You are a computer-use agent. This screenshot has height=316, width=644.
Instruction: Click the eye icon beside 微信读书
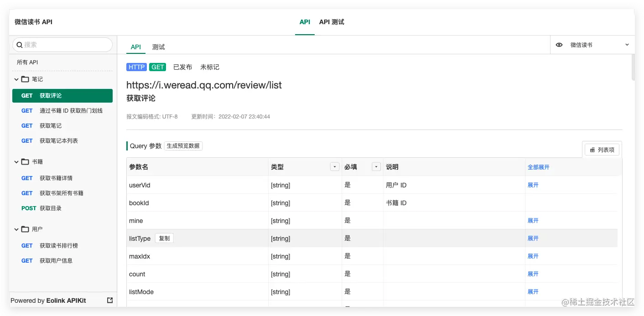[x=559, y=45]
